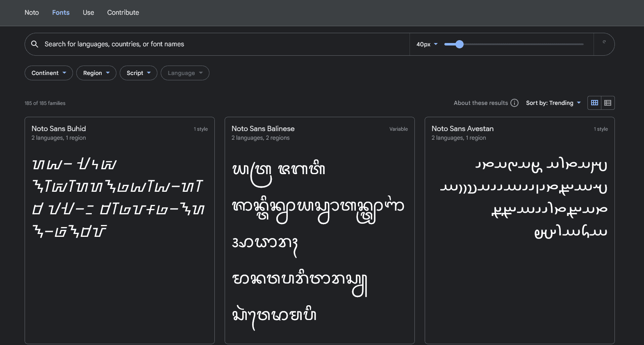
Task: Open the Noto Sans Balinese font title
Action: coord(263,129)
